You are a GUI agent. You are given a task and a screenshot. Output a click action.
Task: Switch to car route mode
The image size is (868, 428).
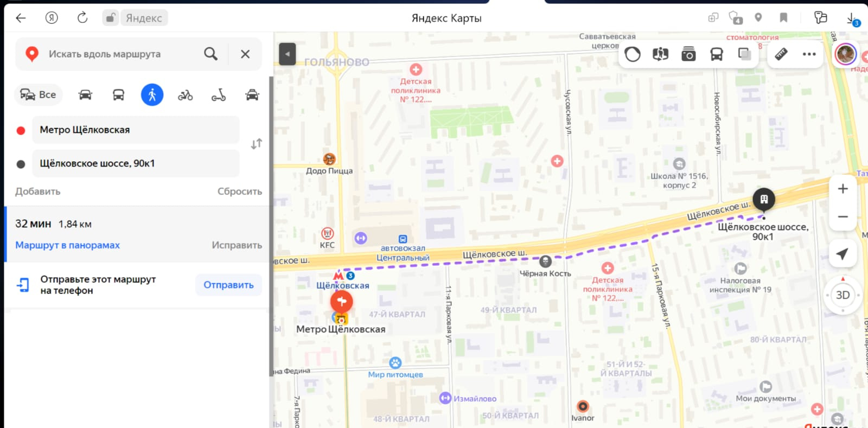85,95
